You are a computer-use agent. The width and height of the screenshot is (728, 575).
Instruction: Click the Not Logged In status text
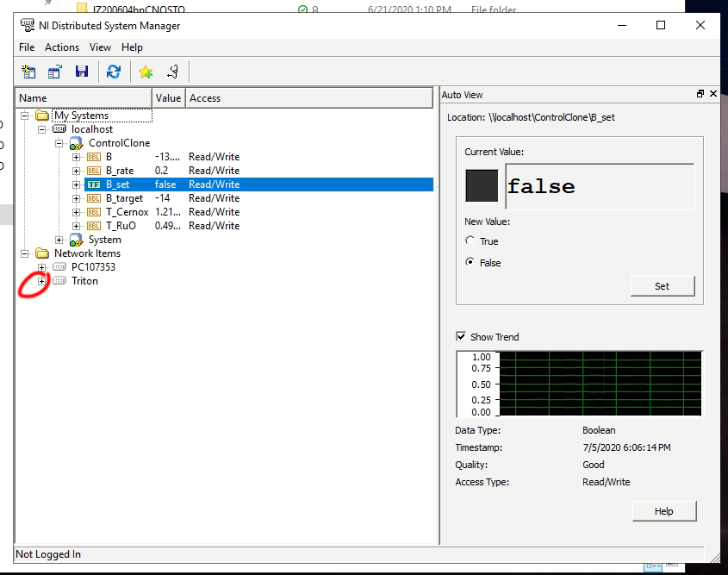(48, 554)
